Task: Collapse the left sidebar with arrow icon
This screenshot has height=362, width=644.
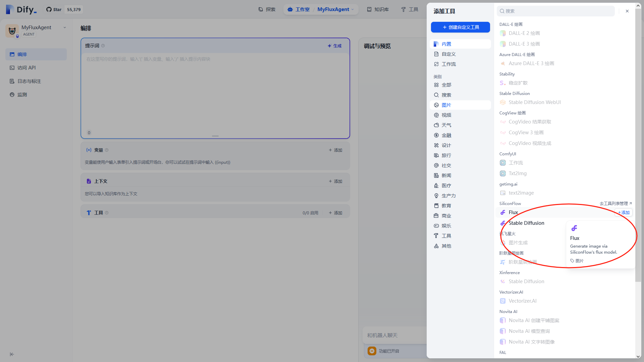Action: 12,354
